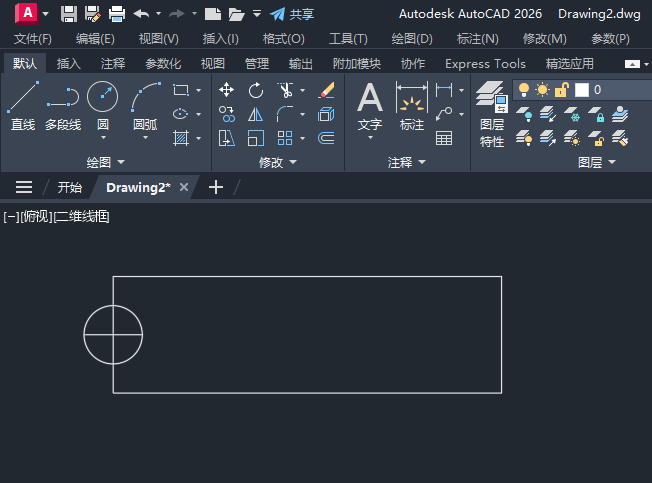Screen dimensions: 652x483
Task: Activate the Scale tool
Action: coord(256,138)
